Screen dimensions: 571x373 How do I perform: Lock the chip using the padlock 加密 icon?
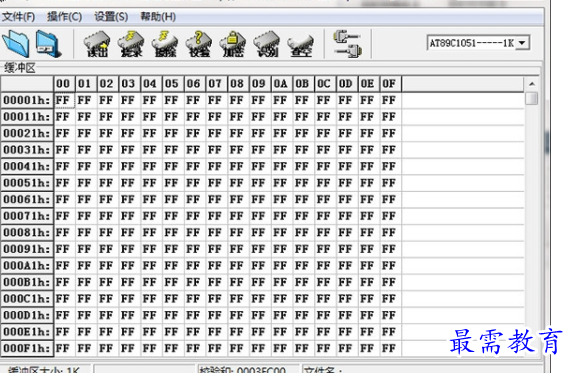233,44
